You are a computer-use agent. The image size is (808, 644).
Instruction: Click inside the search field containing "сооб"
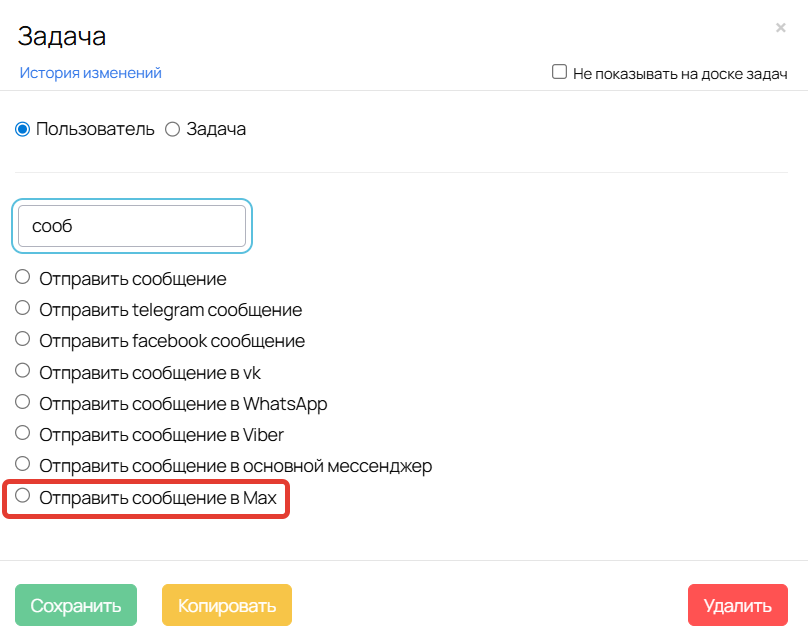click(x=130, y=225)
